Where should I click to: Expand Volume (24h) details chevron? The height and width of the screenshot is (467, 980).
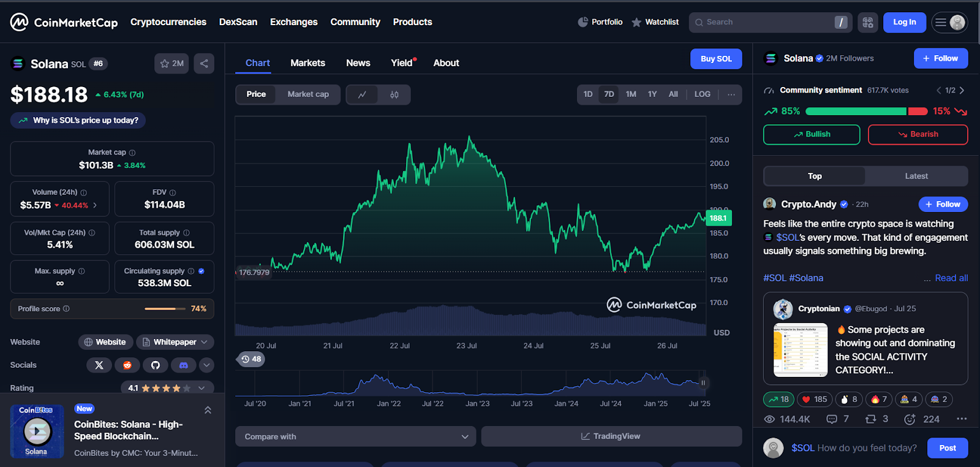click(x=95, y=205)
